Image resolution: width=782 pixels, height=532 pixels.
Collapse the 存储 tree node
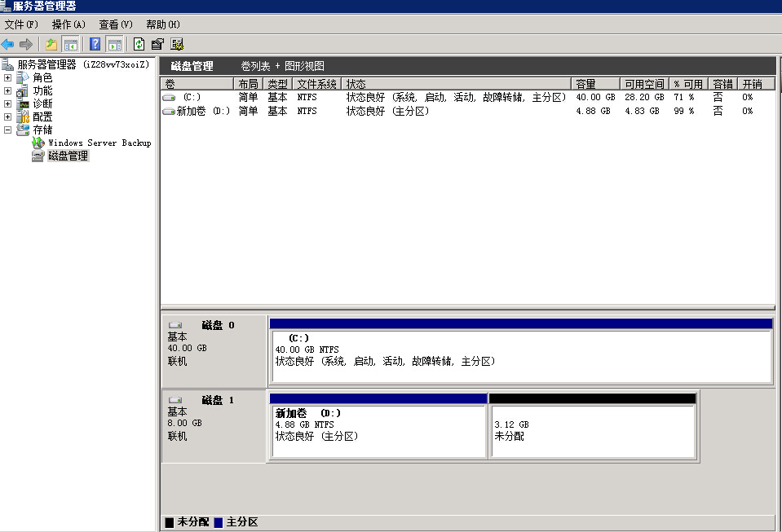point(8,130)
